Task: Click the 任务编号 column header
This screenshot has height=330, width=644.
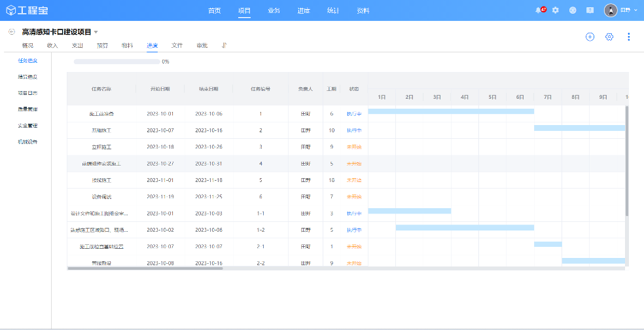Action: [x=260, y=89]
